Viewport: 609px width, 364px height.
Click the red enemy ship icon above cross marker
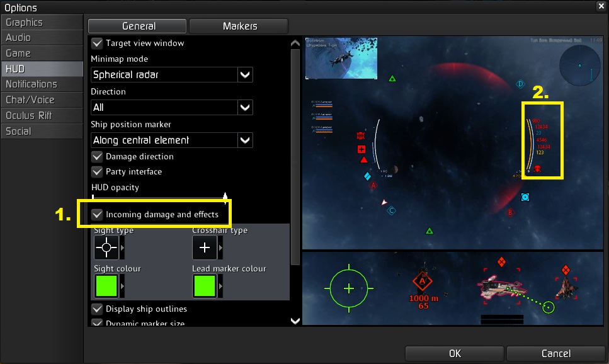(361, 135)
